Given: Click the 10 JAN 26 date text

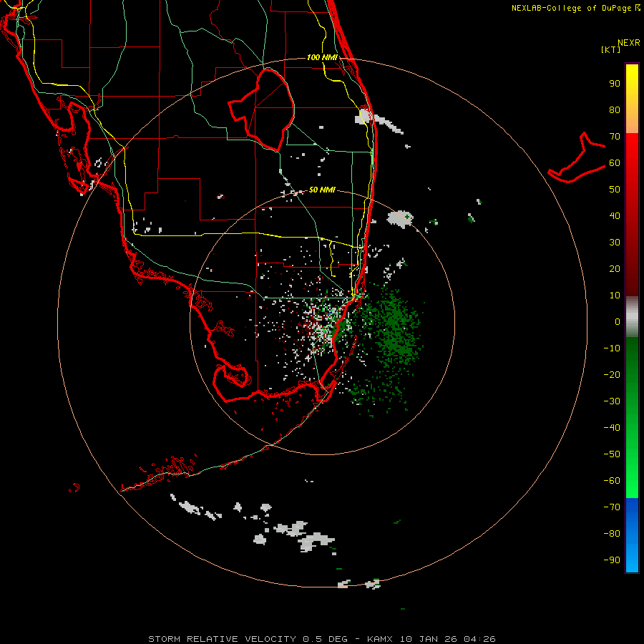Looking at the screenshot, I should click(428, 639).
